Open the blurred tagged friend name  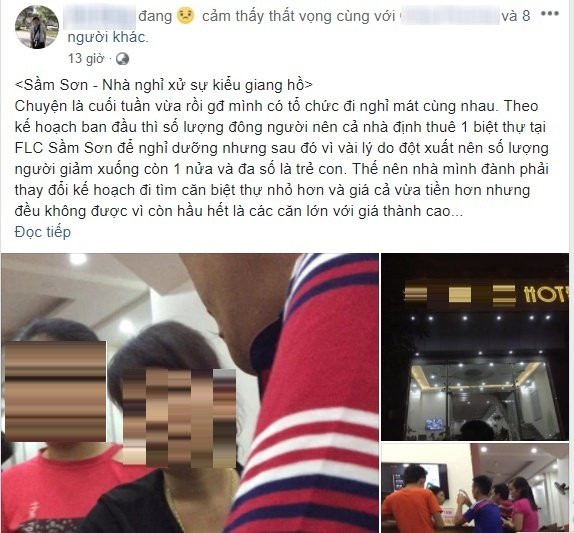coord(449,16)
